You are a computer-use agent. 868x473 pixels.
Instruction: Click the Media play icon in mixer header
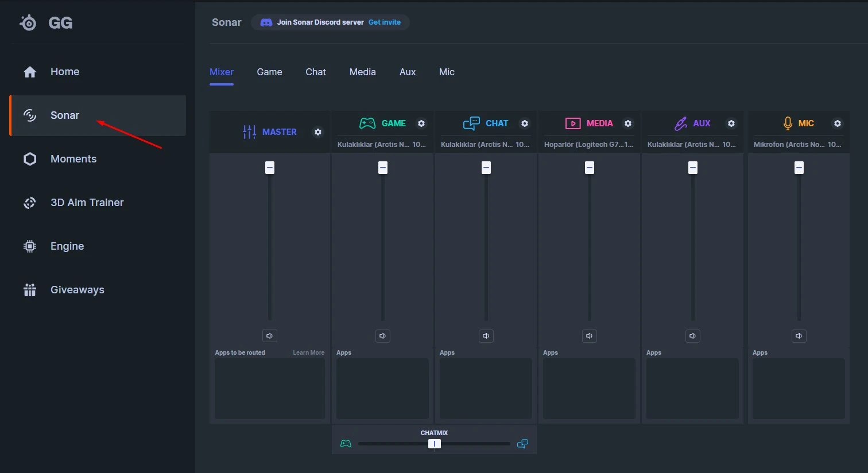(x=573, y=123)
